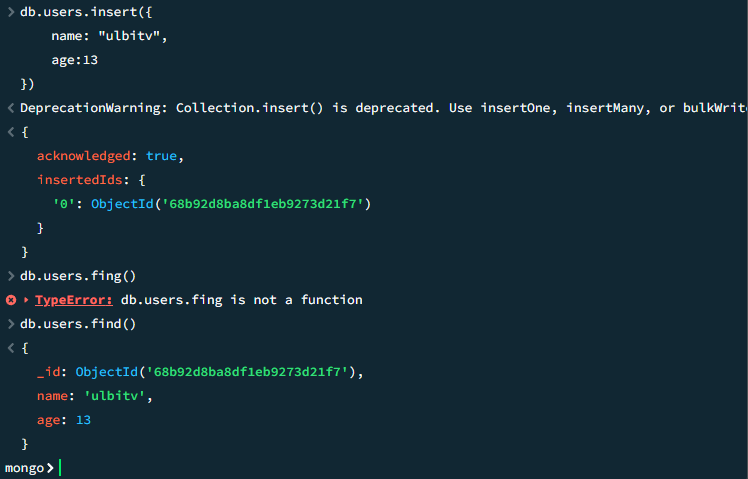Click the mongo prompt arrow
The image size is (748, 479).
[x=50, y=468]
